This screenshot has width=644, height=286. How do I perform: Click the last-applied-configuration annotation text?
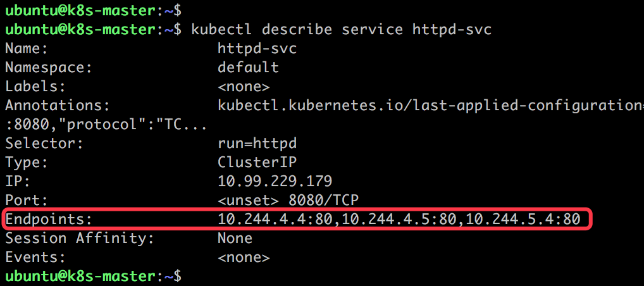430,106
